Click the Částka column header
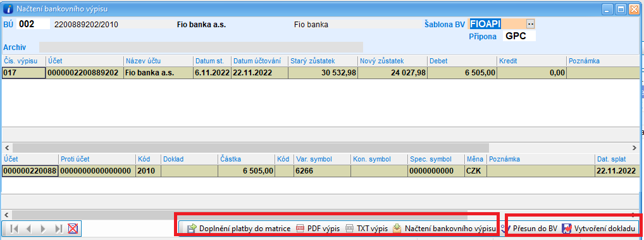644x240 pixels. tap(247, 159)
